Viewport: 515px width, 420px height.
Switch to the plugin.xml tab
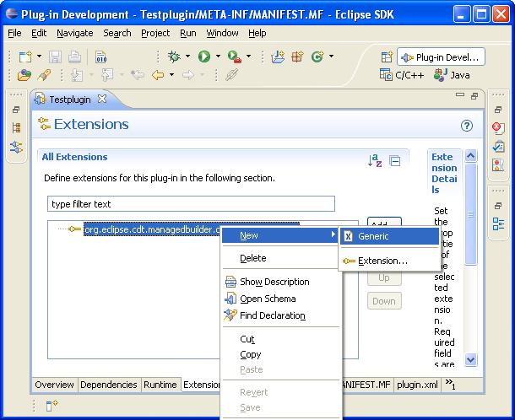[417, 385]
